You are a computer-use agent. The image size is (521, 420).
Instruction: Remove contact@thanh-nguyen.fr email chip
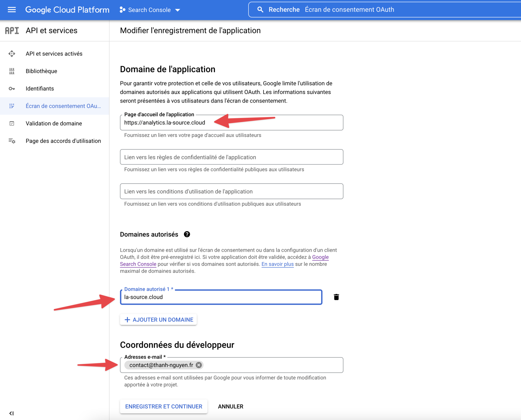coord(199,365)
